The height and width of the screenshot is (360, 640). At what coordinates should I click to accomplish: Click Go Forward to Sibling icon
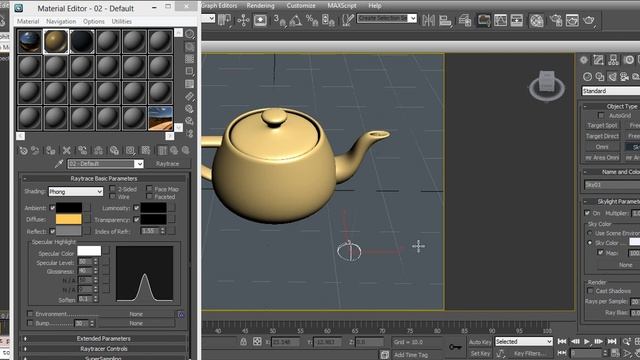[x=186, y=151]
